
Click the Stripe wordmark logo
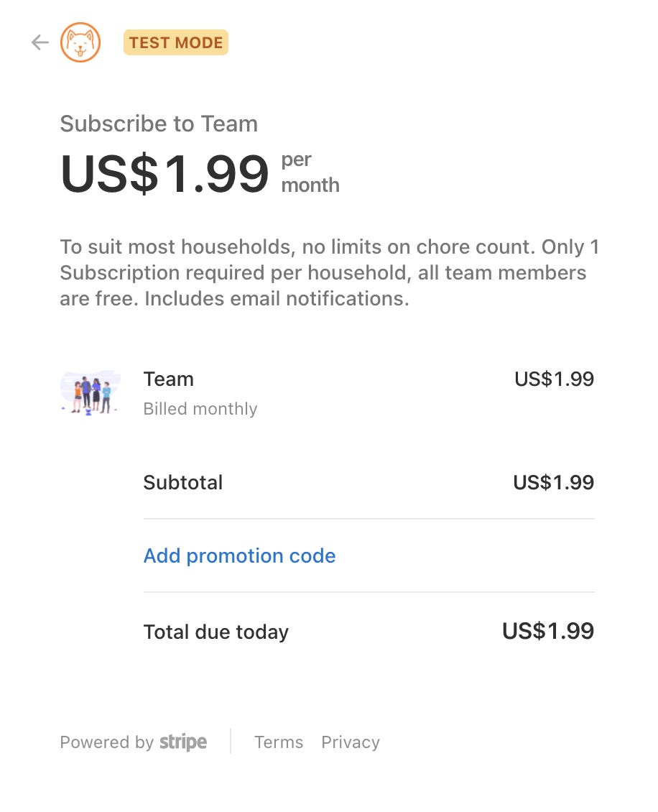(x=182, y=742)
